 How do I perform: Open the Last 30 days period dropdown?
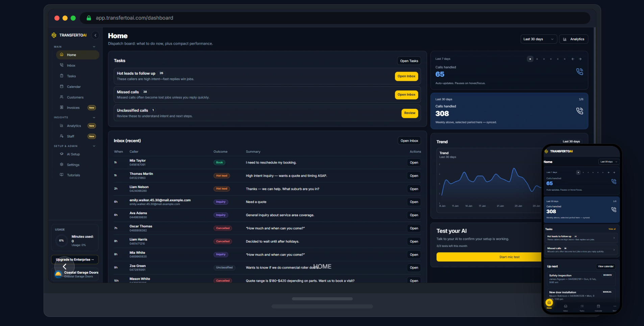(538, 39)
